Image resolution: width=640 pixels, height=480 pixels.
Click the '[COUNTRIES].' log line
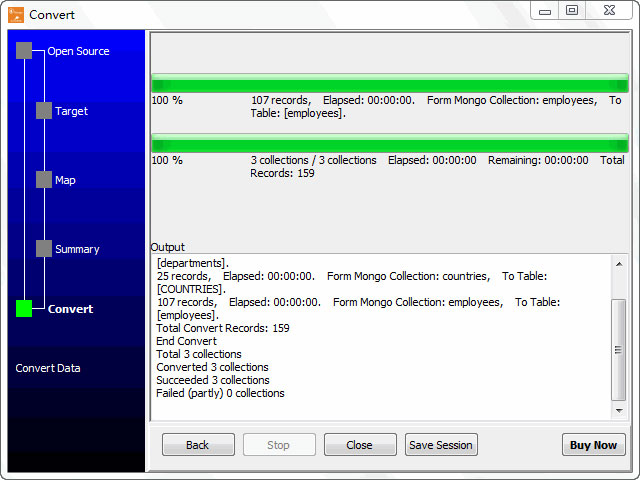[x=191, y=289]
